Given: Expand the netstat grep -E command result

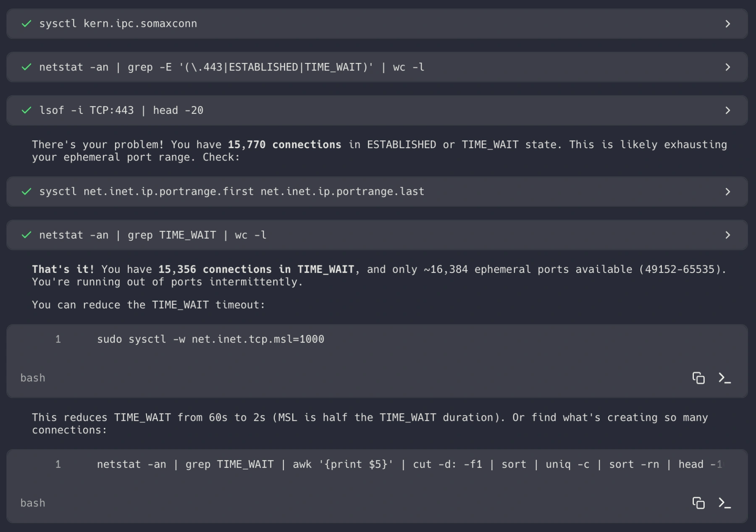Looking at the screenshot, I should [x=727, y=67].
